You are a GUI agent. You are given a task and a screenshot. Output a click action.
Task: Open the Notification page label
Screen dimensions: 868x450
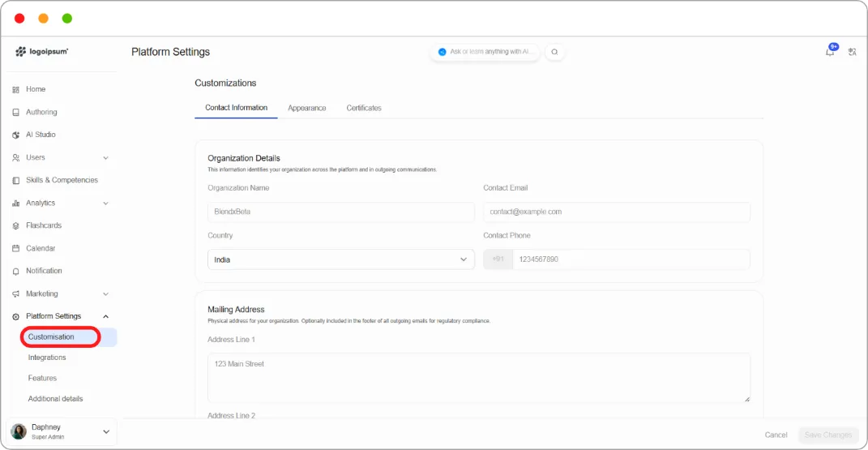[x=44, y=271]
